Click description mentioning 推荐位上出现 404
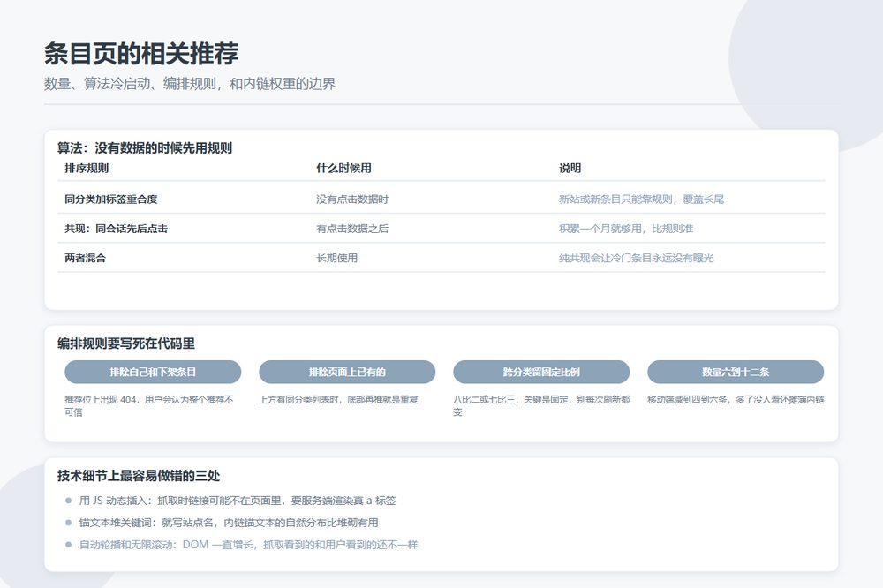The image size is (883, 588). (148, 405)
